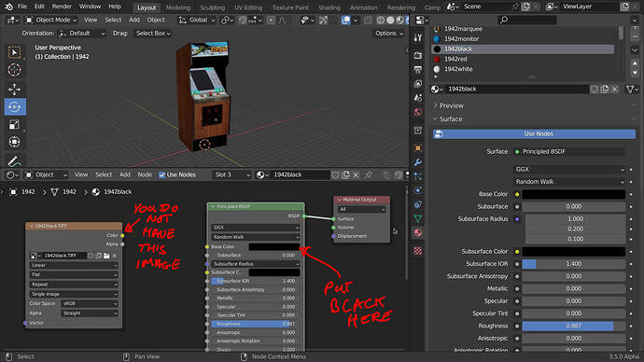Select the Select Box tool in viewport toolbar
Screen dimensions: 644x362
pyautogui.click(x=14, y=52)
